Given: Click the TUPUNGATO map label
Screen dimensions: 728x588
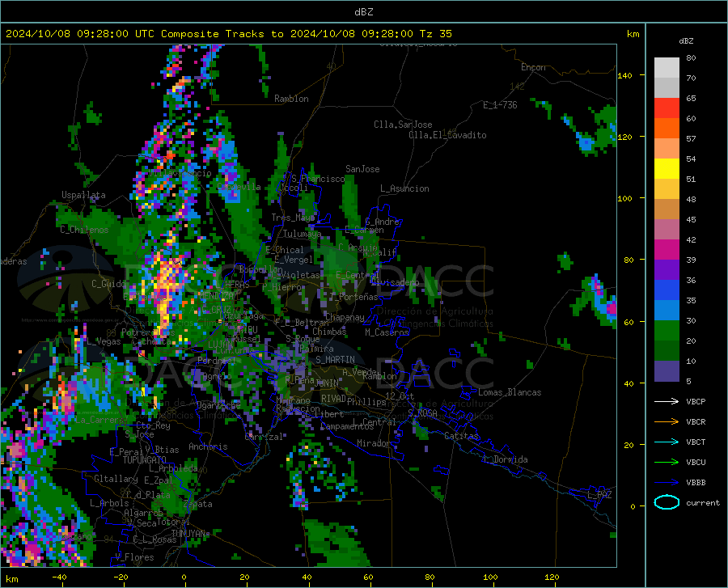Looking at the screenshot, I should (x=145, y=460).
